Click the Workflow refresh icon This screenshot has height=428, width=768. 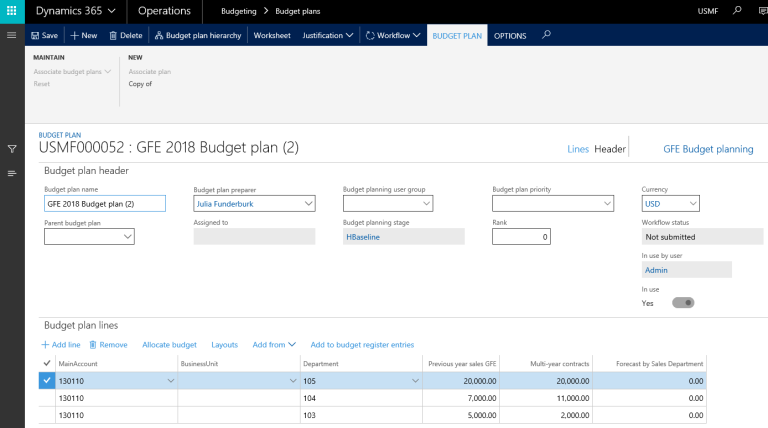(x=370, y=35)
